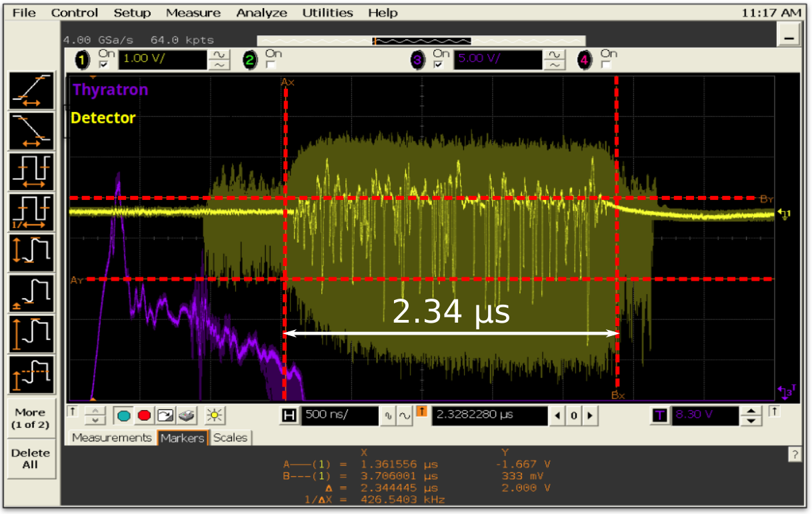
Task: Click the timebase field showing 500 ns/
Action: pos(340,416)
